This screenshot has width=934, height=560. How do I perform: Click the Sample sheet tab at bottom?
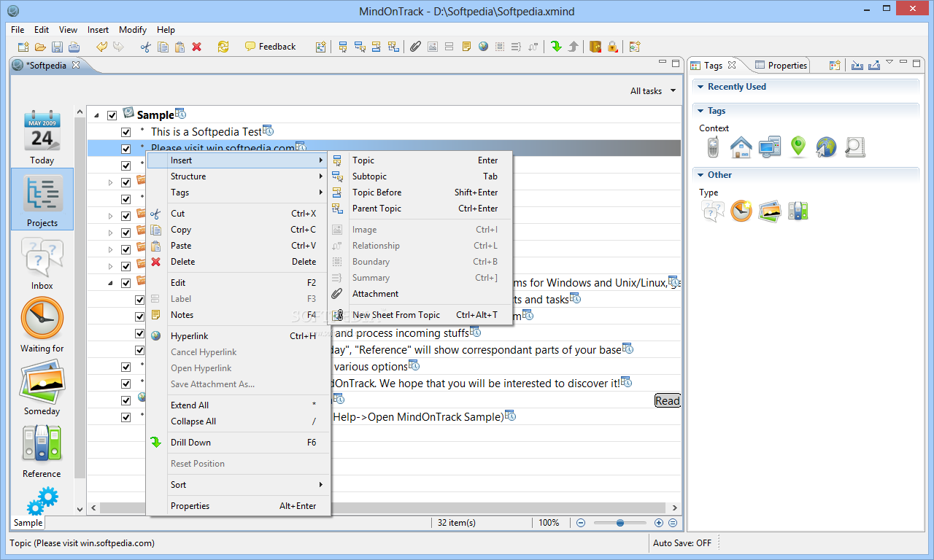point(28,523)
